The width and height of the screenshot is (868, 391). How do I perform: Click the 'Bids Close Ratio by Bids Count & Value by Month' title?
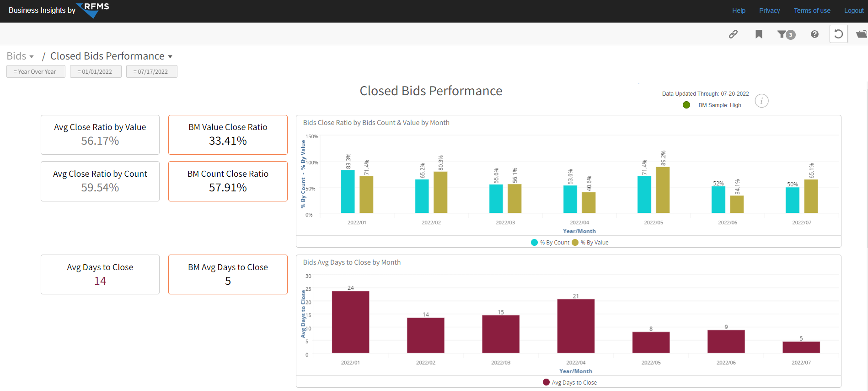pos(376,123)
